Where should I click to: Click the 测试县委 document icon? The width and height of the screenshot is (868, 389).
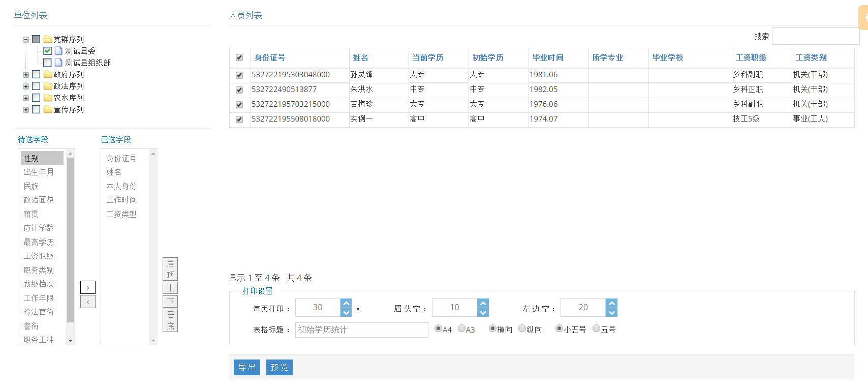[58, 51]
